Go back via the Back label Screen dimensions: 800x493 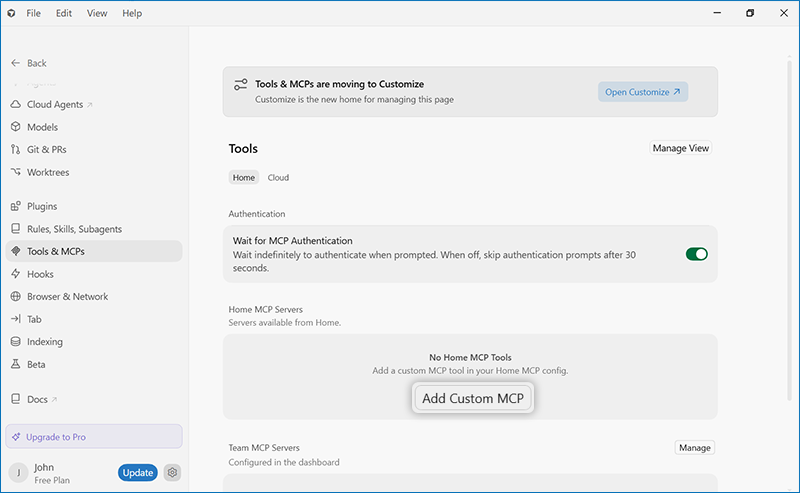(x=37, y=63)
